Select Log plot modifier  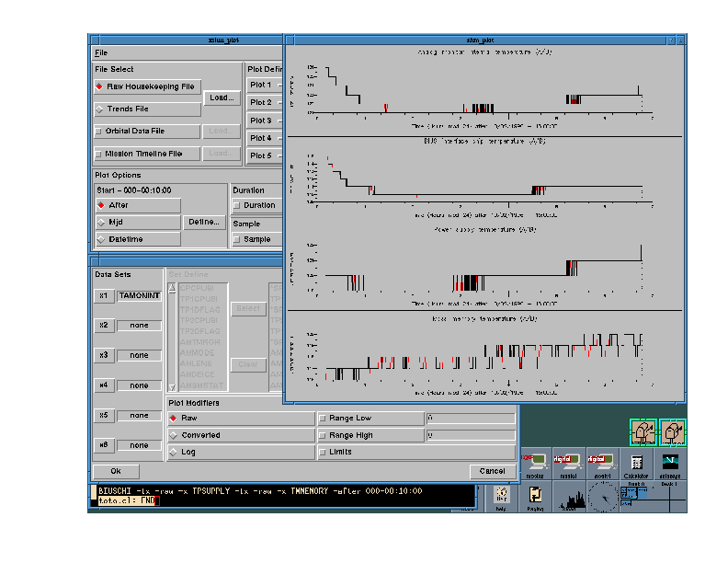click(241, 452)
